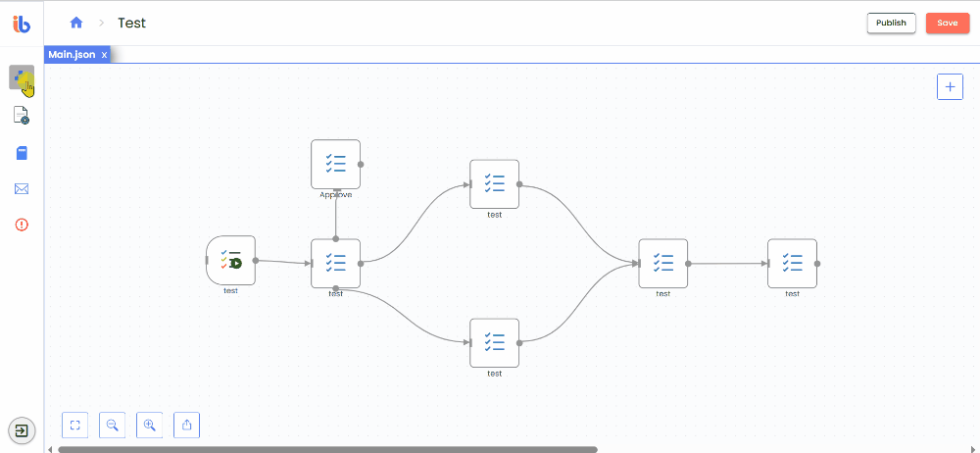
Task: Open the blue storage card sidebar icon
Action: point(22,153)
